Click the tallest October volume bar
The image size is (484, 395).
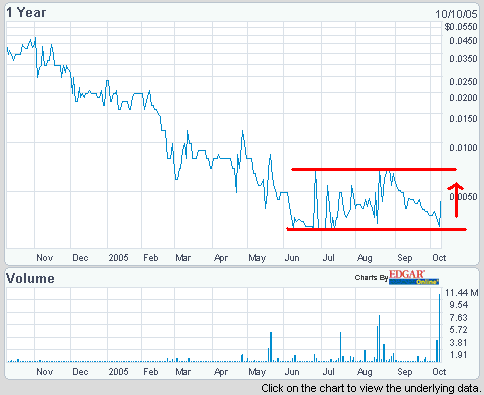440,328
